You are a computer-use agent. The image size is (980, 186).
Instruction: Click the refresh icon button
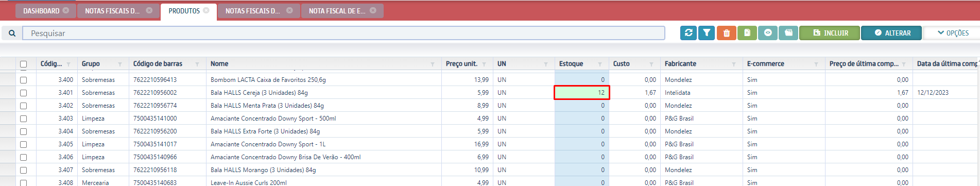(x=689, y=33)
